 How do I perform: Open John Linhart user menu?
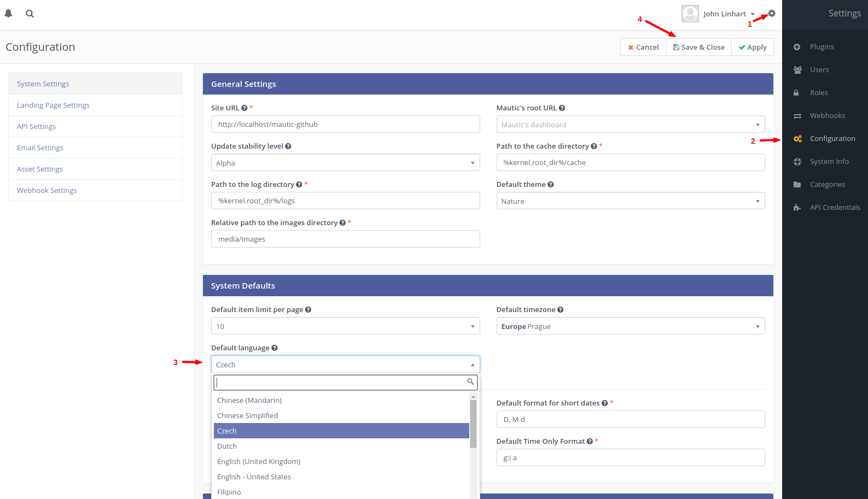tap(729, 14)
